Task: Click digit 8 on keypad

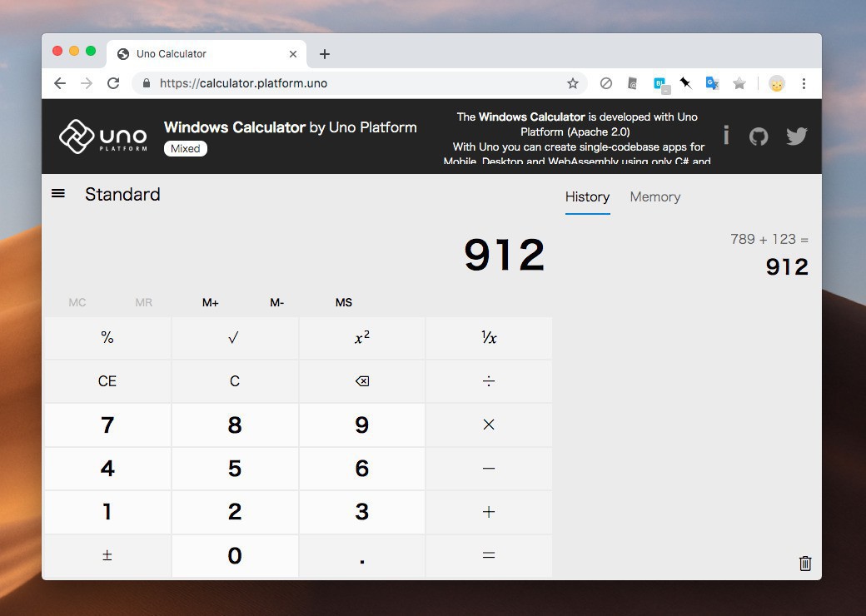Action: tap(234, 425)
